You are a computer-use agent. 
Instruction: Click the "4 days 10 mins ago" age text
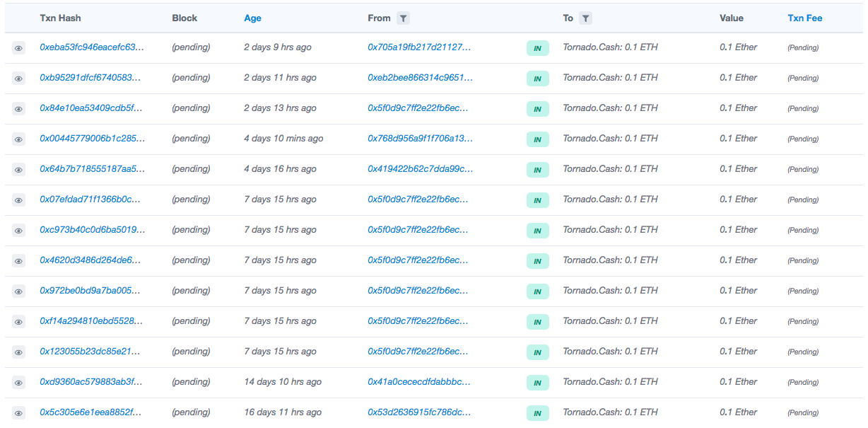(x=283, y=139)
